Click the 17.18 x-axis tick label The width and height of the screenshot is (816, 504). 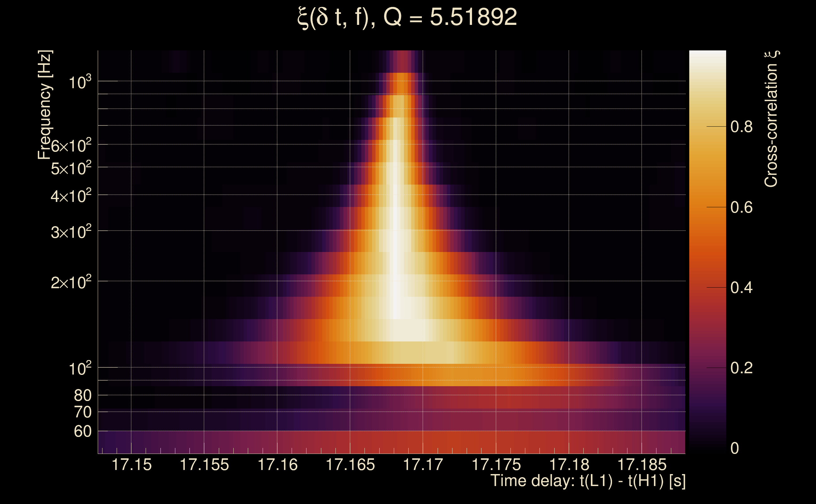tap(569, 465)
